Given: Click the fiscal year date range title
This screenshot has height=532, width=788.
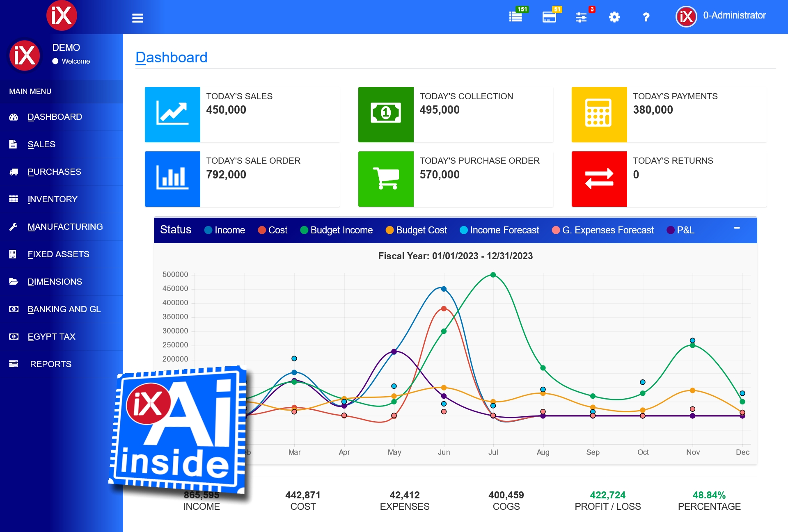Looking at the screenshot, I should [x=456, y=256].
